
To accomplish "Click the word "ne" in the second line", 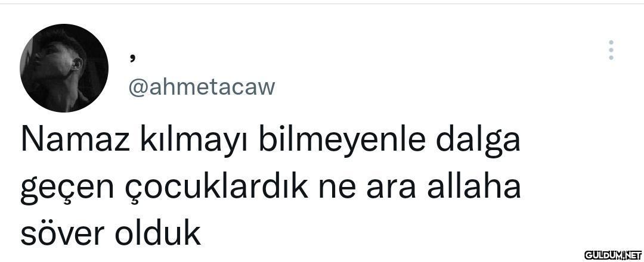I will point(337,191).
